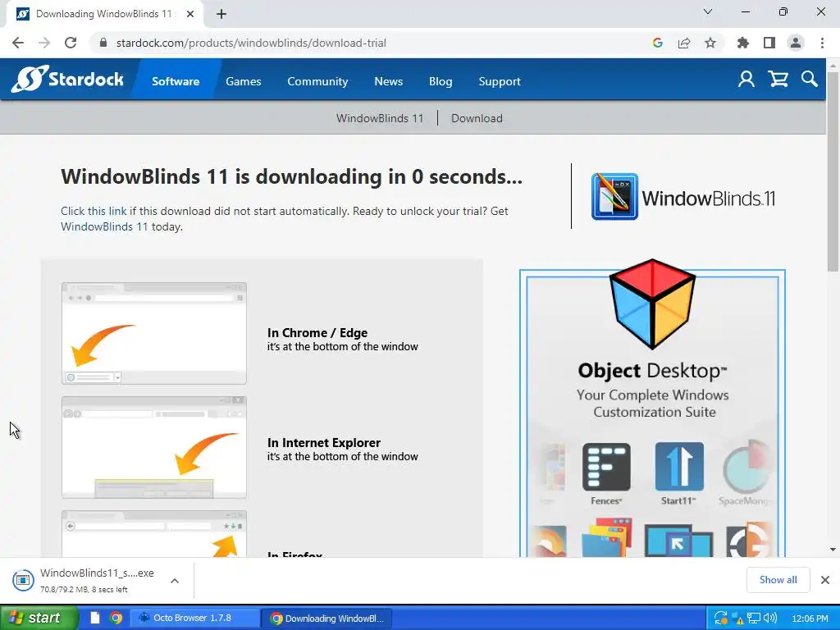This screenshot has height=630, width=840.
Task: Toggle the browser side panel icon
Action: pos(769,43)
